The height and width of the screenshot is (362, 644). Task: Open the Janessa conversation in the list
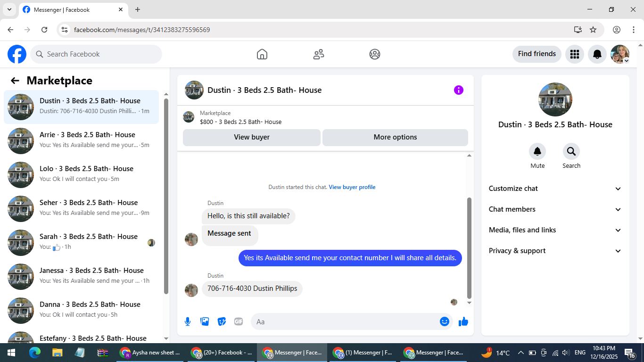click(82, 277)
